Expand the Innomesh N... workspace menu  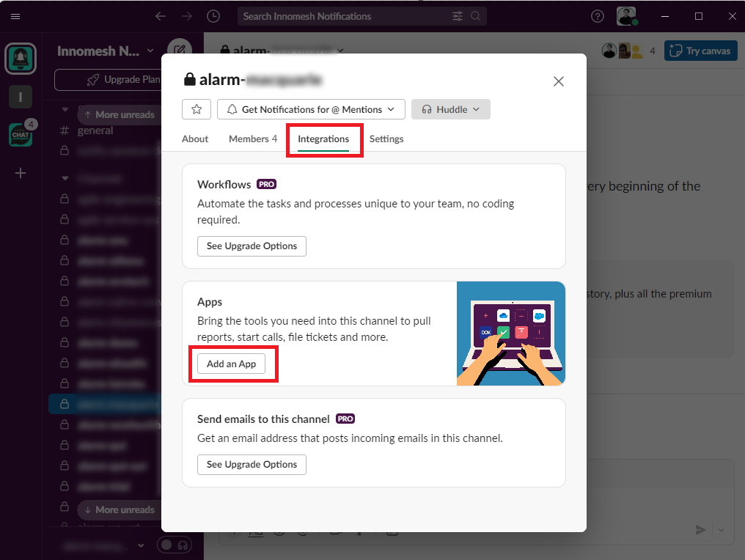pyautogui.click(x=105, y=51)
